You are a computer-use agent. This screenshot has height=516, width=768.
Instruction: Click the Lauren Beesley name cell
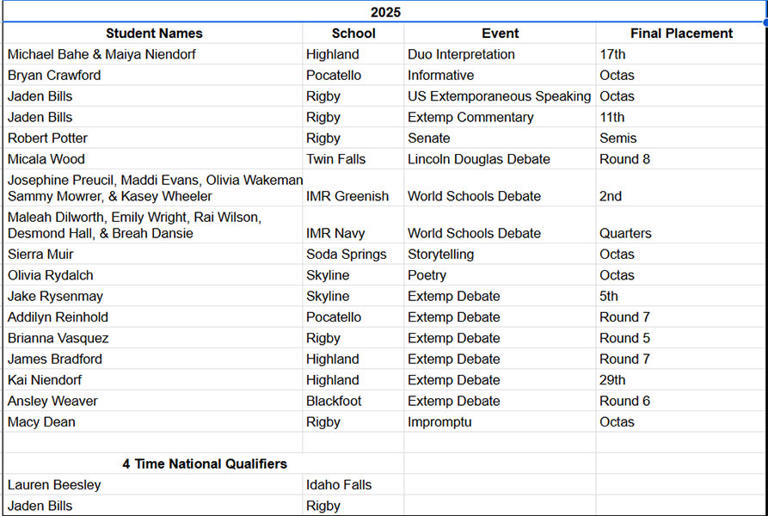tap(153, 485)
